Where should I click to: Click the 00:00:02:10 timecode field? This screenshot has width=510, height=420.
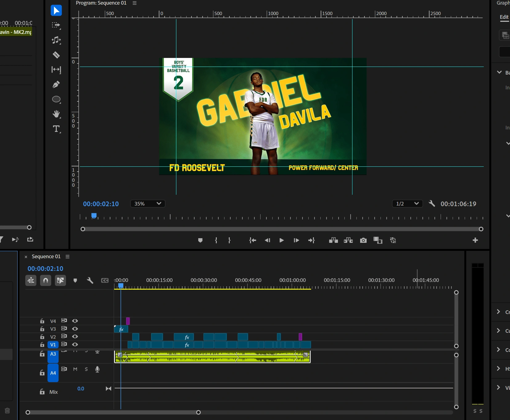pos(101,204)
